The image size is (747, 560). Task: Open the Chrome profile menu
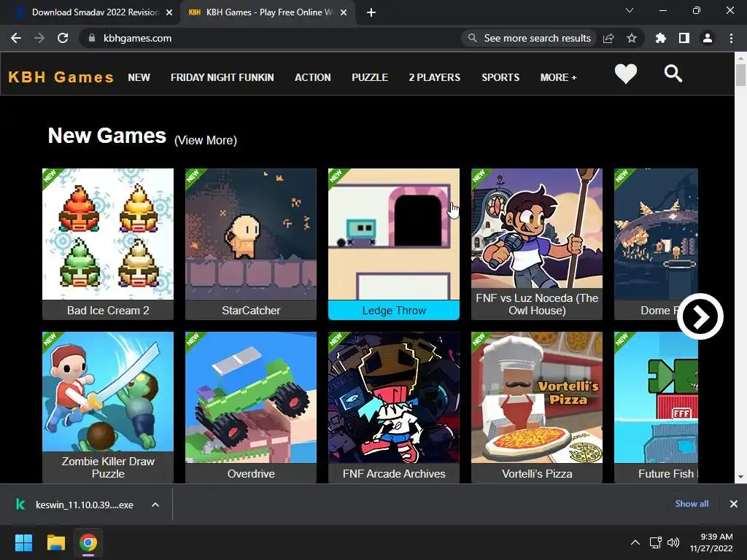point(708,38)
